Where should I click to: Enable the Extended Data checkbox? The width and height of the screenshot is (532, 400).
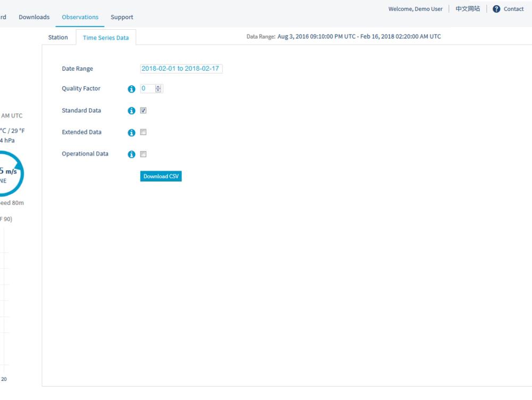coord(143,132)
